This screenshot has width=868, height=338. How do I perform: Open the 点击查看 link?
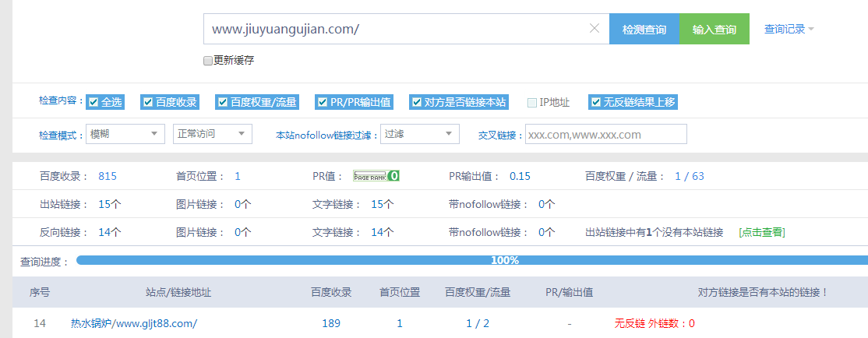click(761, 232)
